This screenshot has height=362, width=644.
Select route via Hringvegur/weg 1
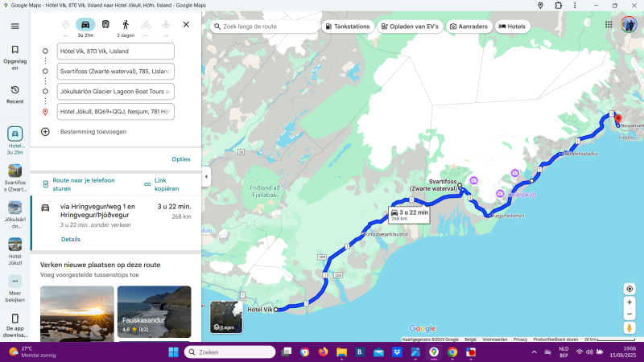tap(116, 223)
